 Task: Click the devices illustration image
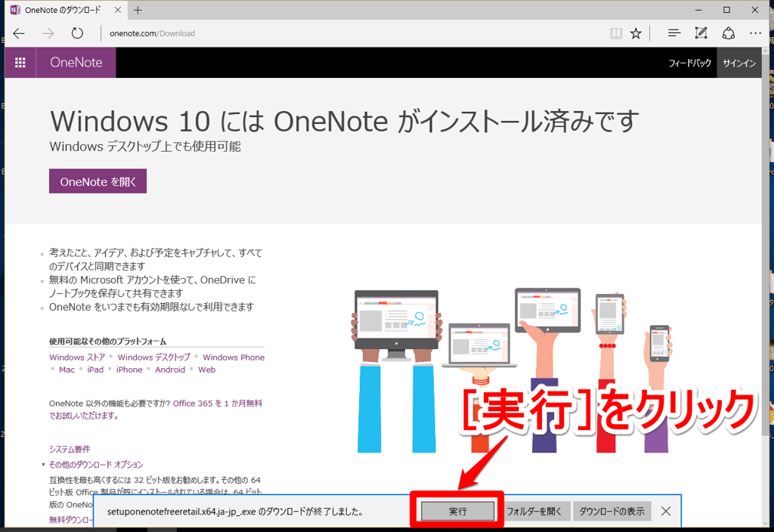pos(512,370)
